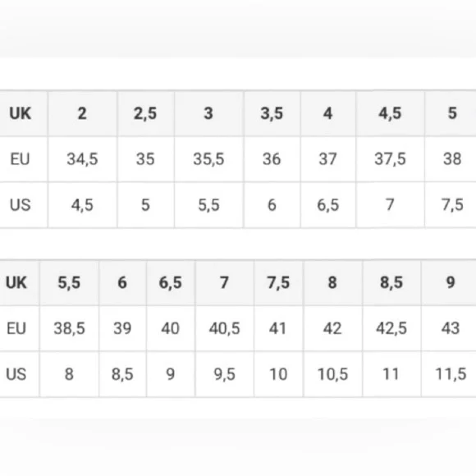Select the UK 8,5 header cell
This screenshot has height=476, width=476.
391,282
